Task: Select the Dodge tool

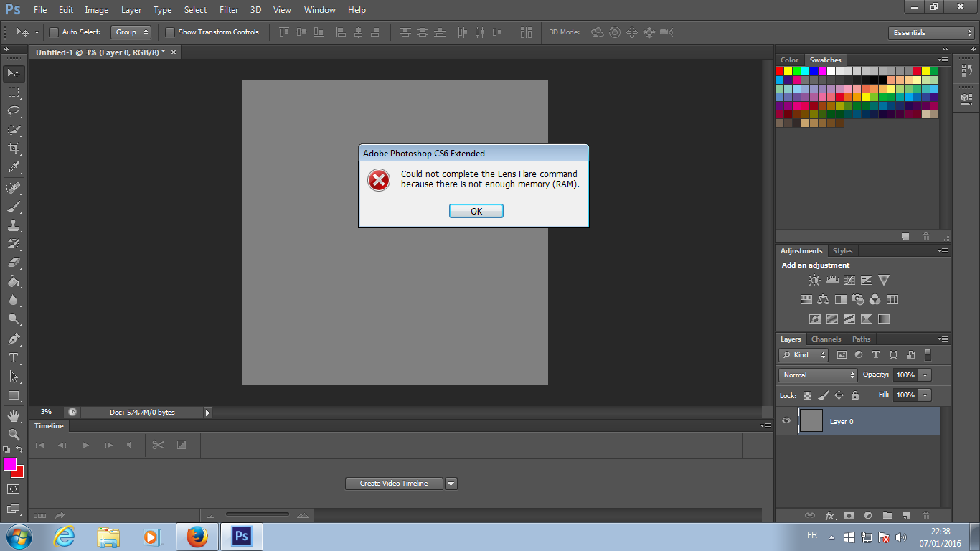Action: (x=14, y=319)
